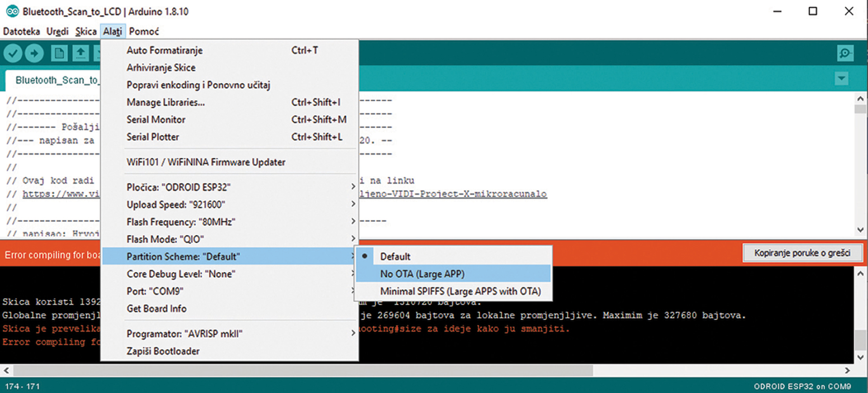Click Get Board Info entry
868x393 pixels.
(x=157, y=308)
